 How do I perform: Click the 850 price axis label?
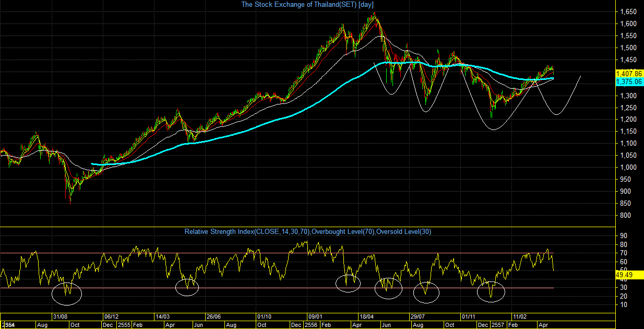(625, 204)
